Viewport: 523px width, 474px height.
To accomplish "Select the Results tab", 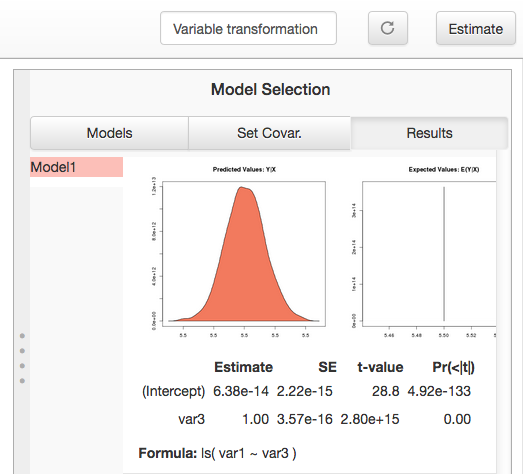I will point(429,133).
